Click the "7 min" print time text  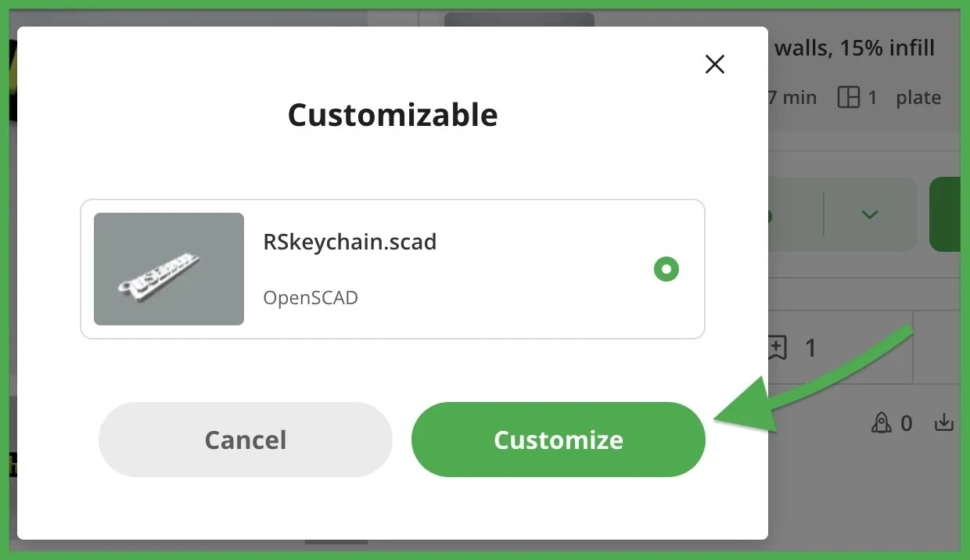792,98
